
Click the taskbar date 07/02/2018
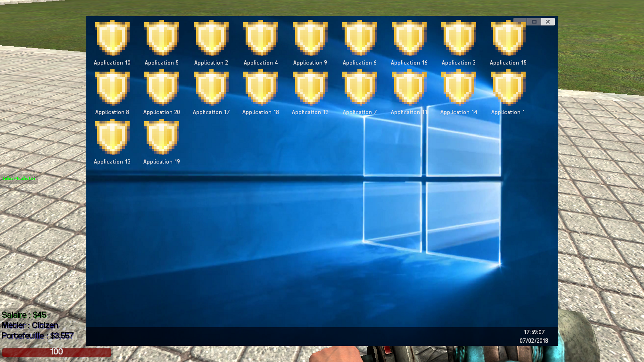(534, 340)
